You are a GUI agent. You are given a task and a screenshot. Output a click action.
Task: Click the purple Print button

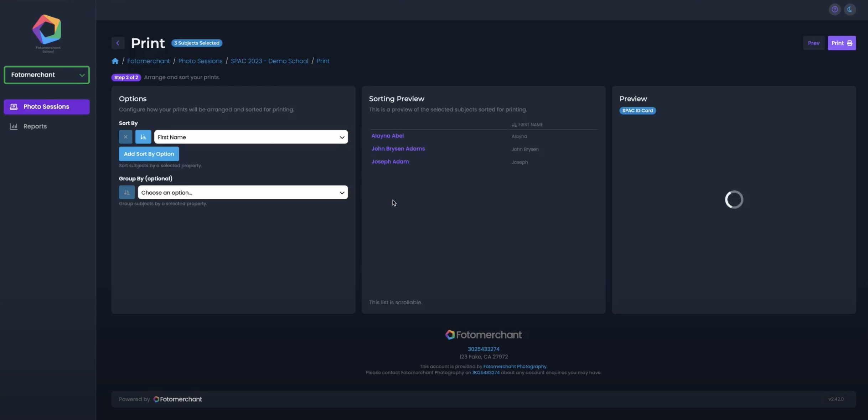[842, 43]
